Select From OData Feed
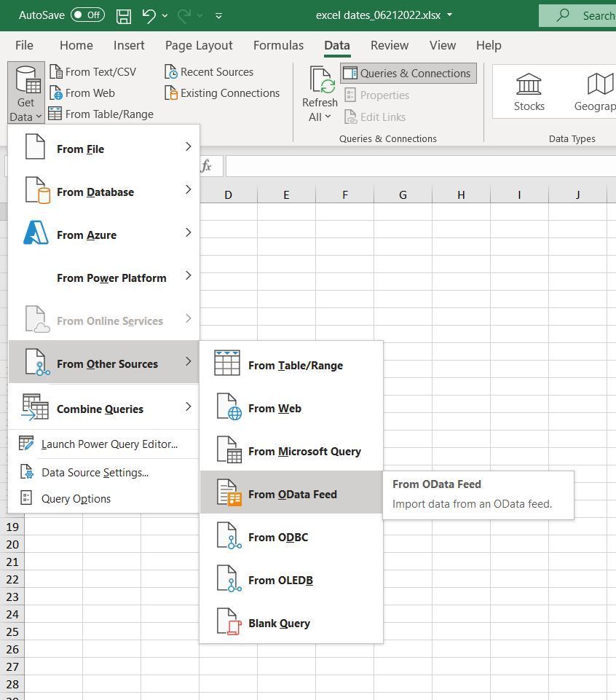Viewport: 616px width, 700px height. (291, 493)
